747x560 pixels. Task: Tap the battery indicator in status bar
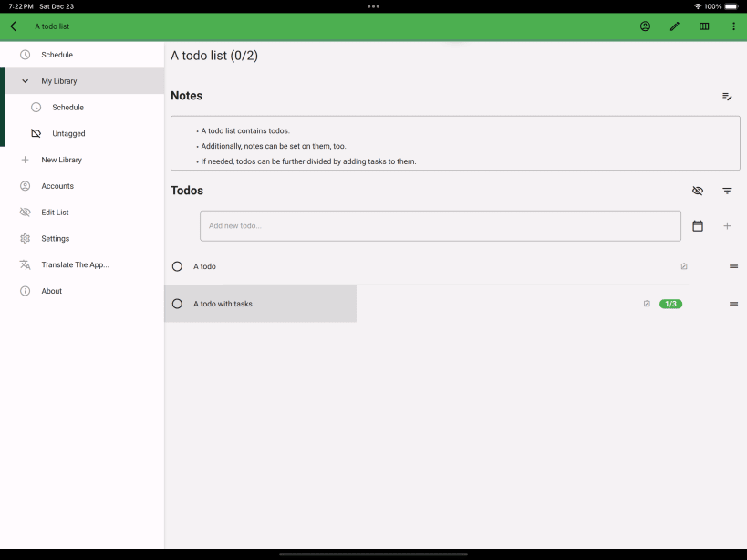(x=731, y=6)
